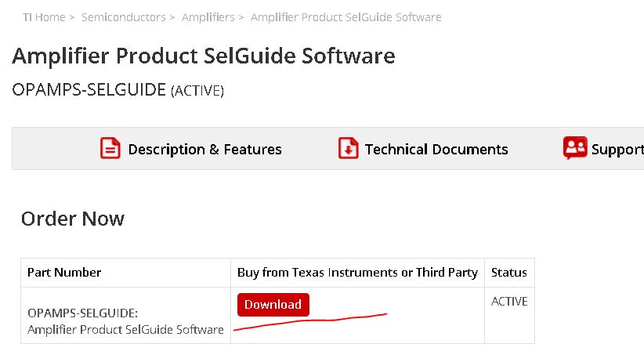Click the Amplifier Product SelGuide Software breadcrumb

pos(346,16)
